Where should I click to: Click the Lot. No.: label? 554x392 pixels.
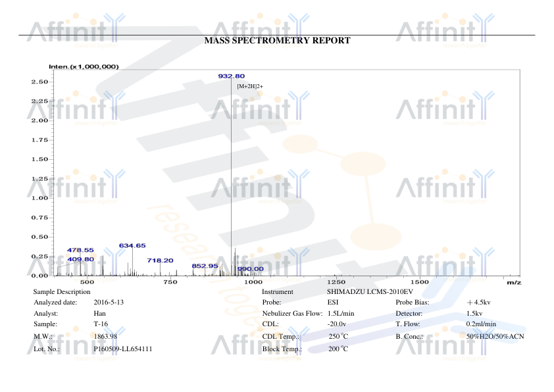click(x=47, y=349)
